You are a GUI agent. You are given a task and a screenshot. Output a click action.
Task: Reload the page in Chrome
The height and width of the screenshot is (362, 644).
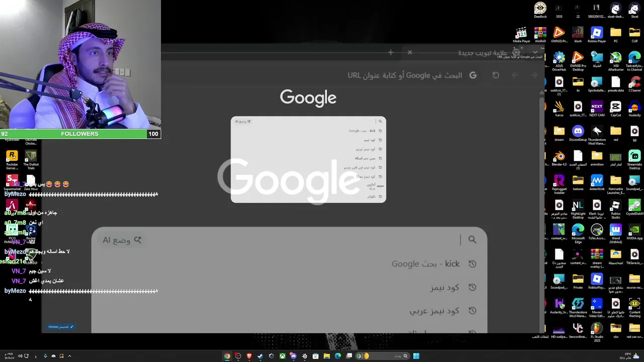click(496, 75)
